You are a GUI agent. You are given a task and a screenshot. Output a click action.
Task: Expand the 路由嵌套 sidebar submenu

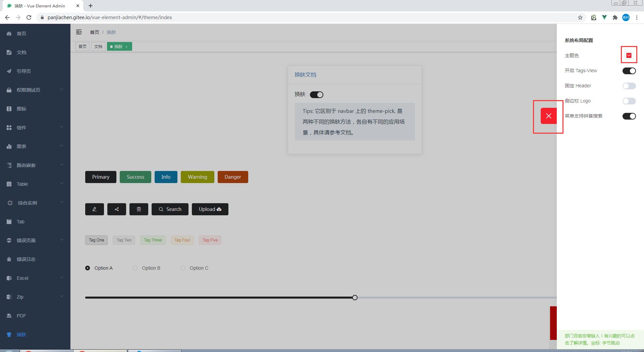pos(35,165)
